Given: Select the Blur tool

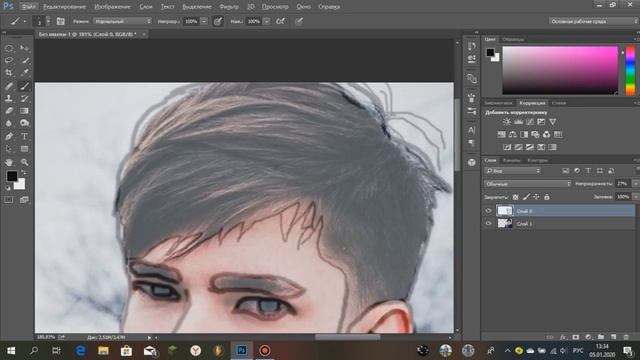Looking at the screenshot, I should click(9, 123).
